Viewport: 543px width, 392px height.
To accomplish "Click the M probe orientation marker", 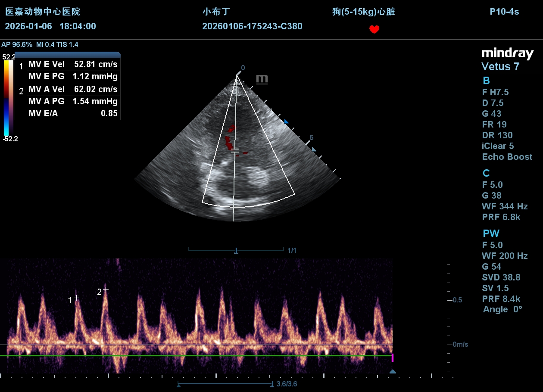I will (x=262, y=79).
